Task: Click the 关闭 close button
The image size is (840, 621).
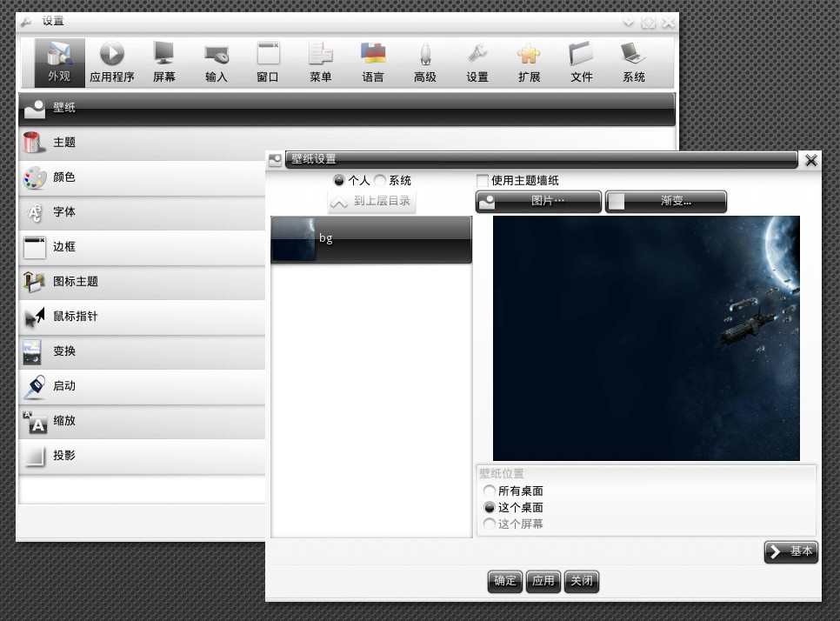Action: pyautogui.click(x=581, y=581)
